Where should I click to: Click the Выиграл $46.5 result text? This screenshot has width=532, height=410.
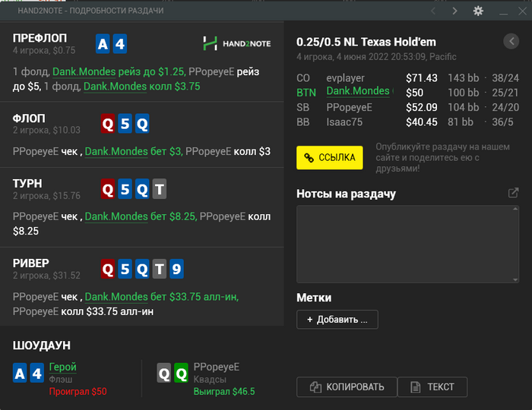[224, 392]
